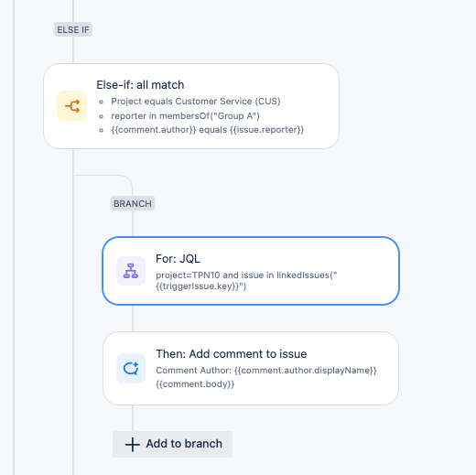The width and height of the screenshot is (476, 475).
Task: Select the For: JQL branch card
Action: coord(251,271)
